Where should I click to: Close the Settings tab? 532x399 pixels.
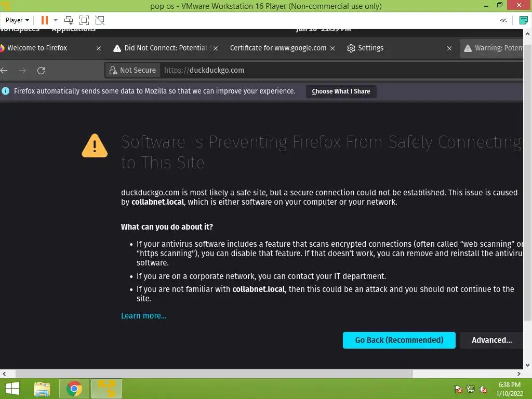point(449,48)
